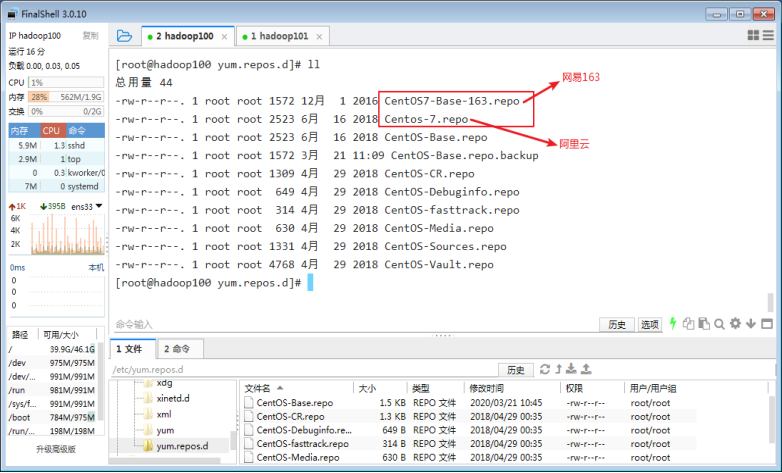
Task: Select CentOS-fasttrack.repo file row
Action: point(469,444)
